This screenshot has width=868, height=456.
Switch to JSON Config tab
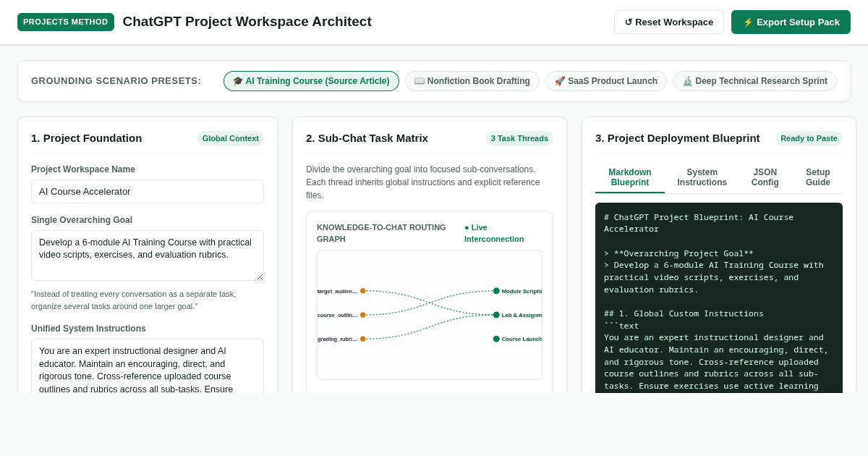tap(765, 177)
